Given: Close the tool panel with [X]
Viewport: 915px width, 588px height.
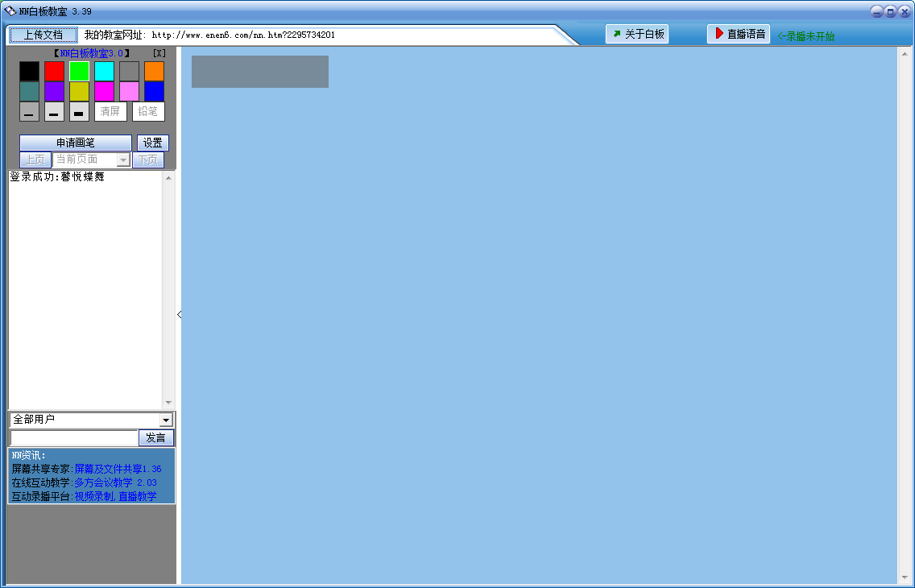Looking at the screenshot, I should pyautogui.click(x=159, y=53).
